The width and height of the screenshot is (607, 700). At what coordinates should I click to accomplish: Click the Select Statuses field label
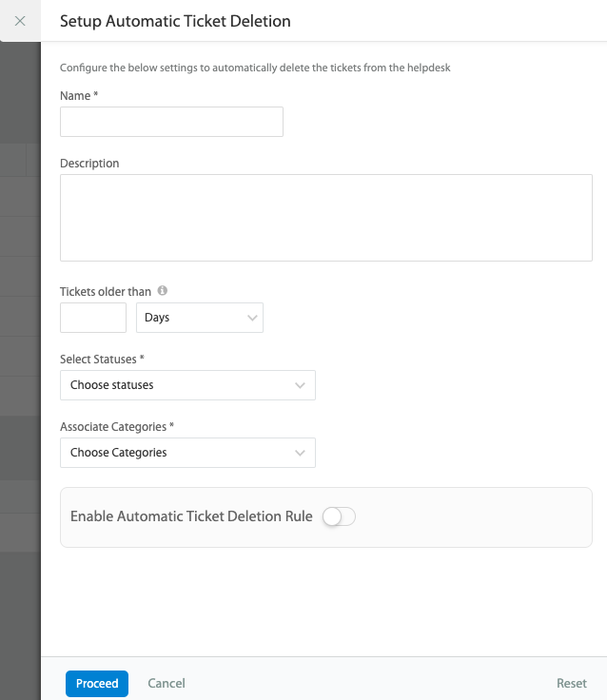(102, 359)
